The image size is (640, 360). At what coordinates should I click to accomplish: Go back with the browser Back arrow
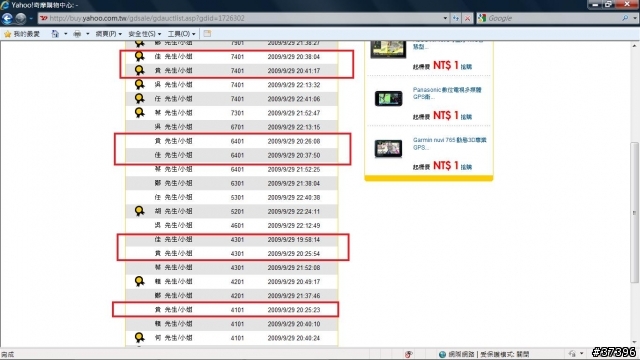7,18
